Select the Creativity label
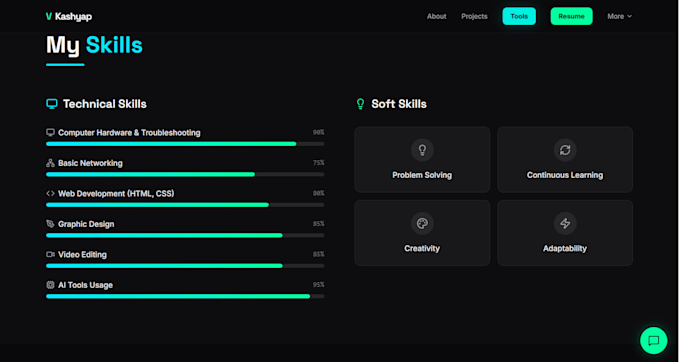This screenshot has height=362, width=680. point(422,248)
